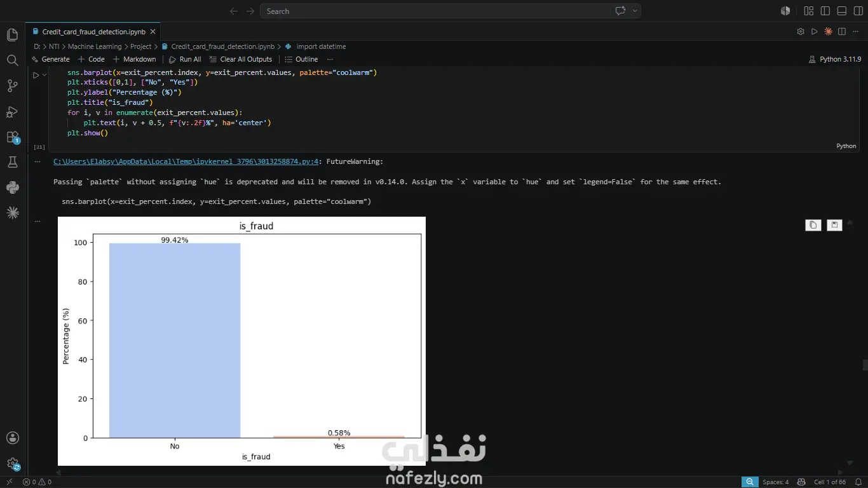This screenshot has height=488, width=868.
Task: Click the hexagon icon in the title bar
Action: [785, 11]
